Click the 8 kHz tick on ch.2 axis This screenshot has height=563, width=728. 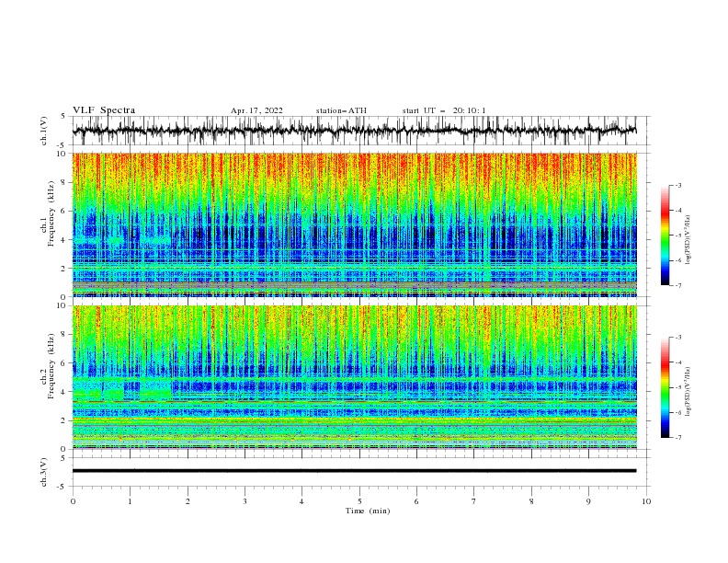[x=63, y=335]
